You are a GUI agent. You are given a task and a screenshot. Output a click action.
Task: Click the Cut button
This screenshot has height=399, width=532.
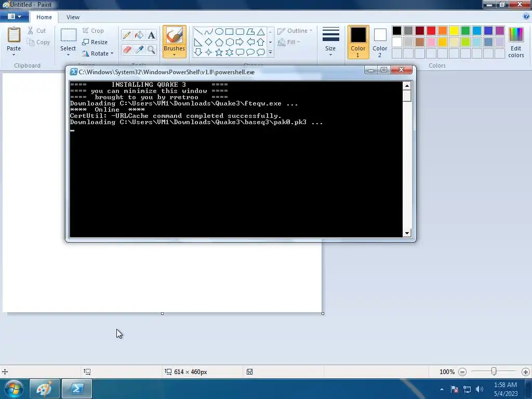click(x=37, y=31)
